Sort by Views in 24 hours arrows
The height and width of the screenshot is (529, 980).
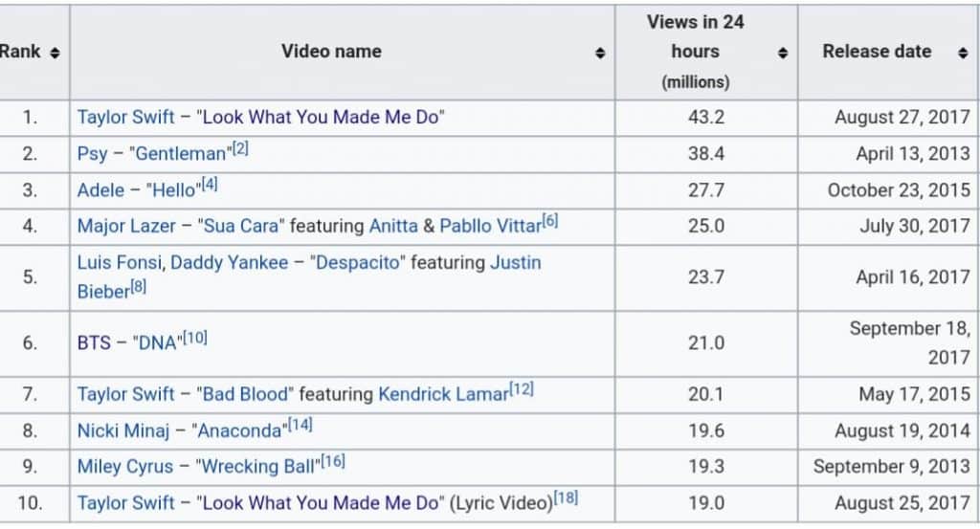pyautogui.click(x=783, y=53)
